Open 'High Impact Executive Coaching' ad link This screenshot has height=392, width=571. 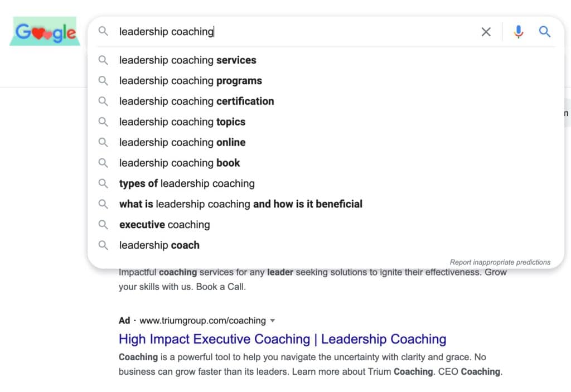pos(282,339)
